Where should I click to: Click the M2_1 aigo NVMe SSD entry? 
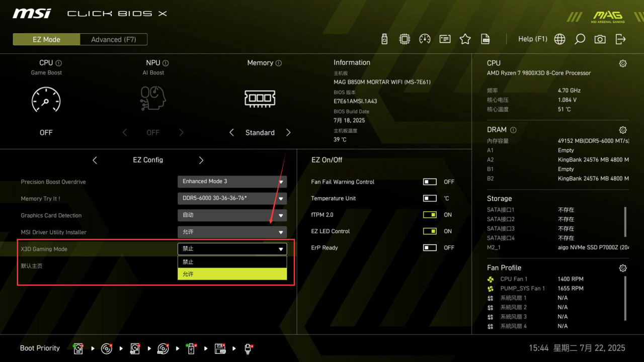[x=557, y=247]
